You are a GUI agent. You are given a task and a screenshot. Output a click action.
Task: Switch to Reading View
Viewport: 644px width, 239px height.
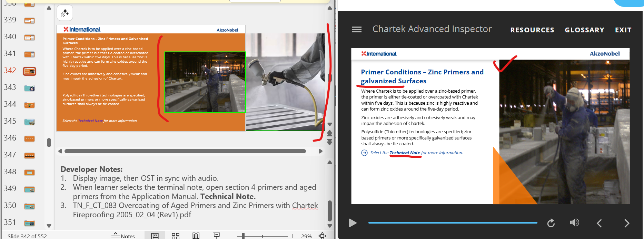click(x=196, y=236)
